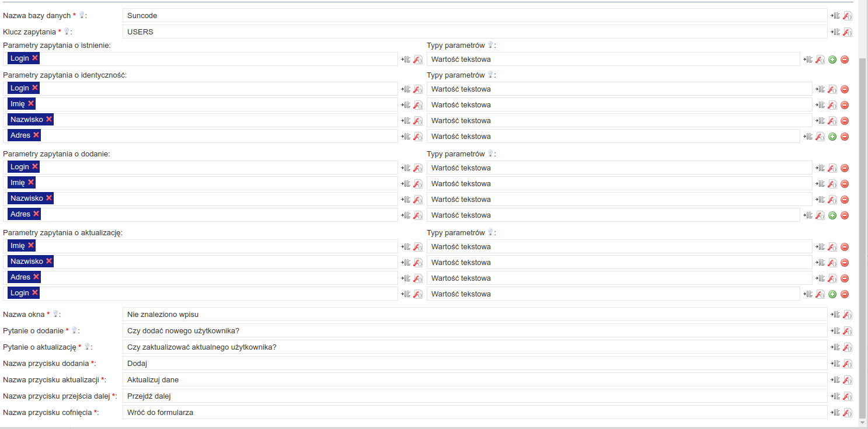Click existence section Wartość tekstowa type field
Image resolution: width=868 pixels, height=429 pixels.
click(x=613, y=59)
